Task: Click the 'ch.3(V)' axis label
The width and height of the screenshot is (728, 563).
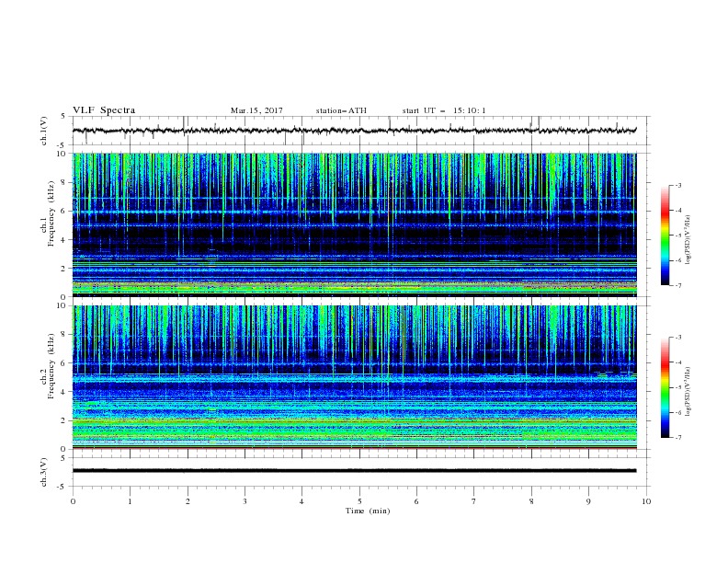Action: coord(44,473)
